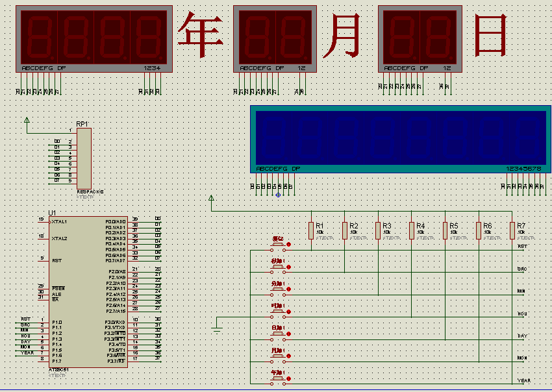Toggle the latch dot of the 年加1 button

click(289, 378)
